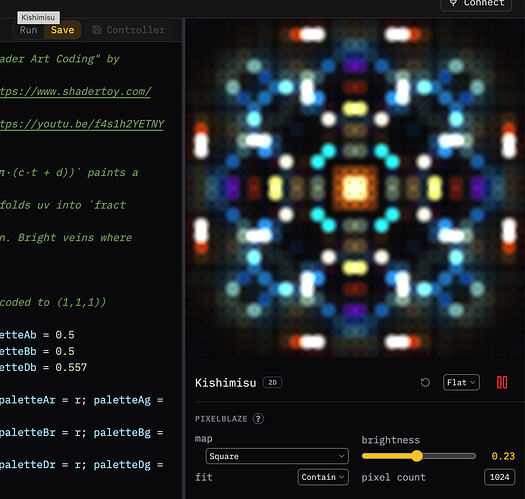
Task: Open the Controller tab
Action: [x=129, y=30]
